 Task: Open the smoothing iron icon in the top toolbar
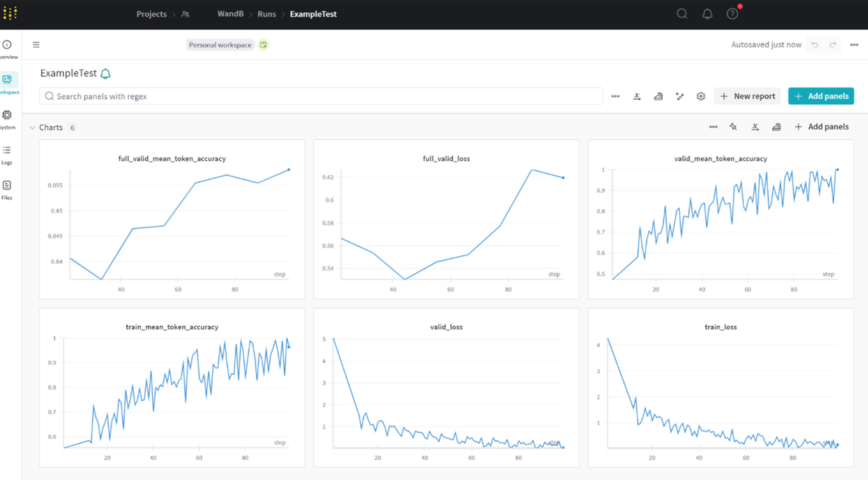658,96
